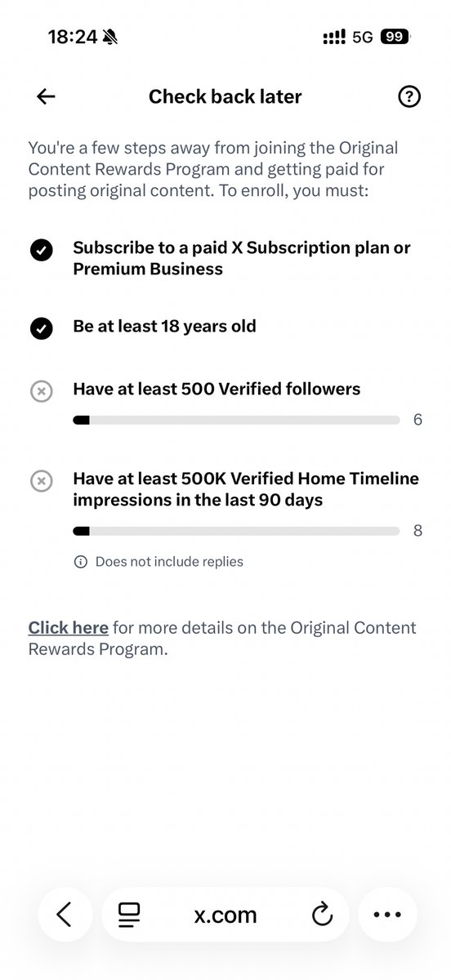Open the help question mark icon
The width and height of the screenshot is (451, 980).
pos(409,96)
